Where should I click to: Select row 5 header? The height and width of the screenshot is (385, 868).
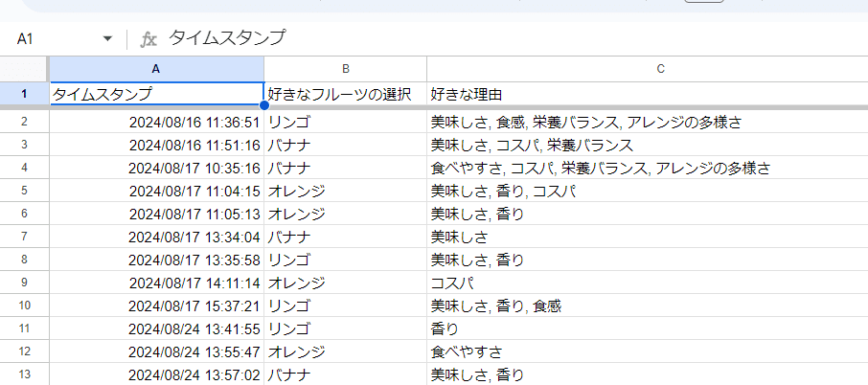pos(24,191)
